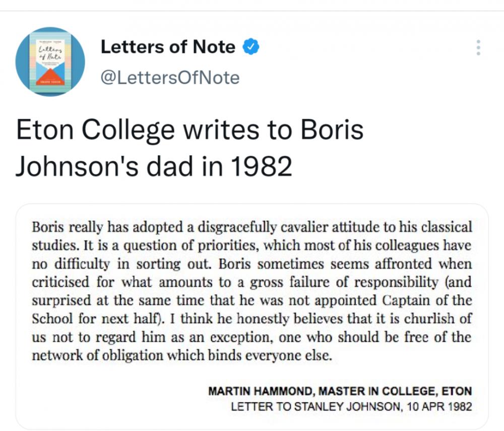Click the word Eton in the attribution
This screenshot has height=431, width=504.
457,391
